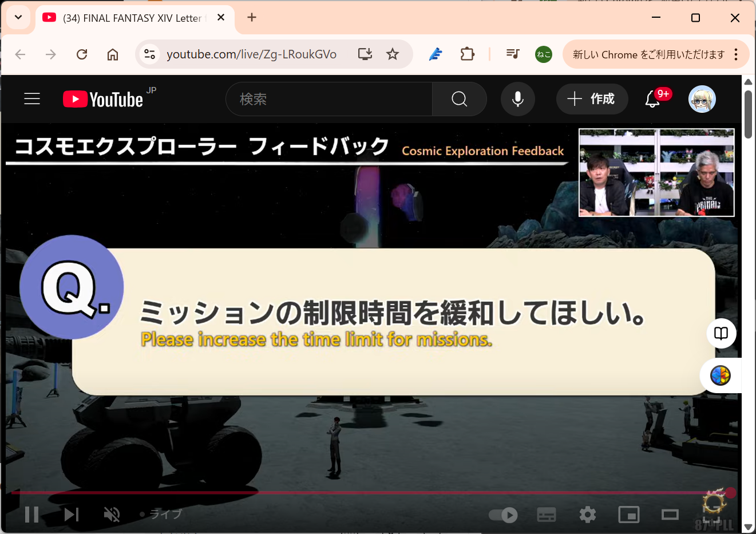Image resolution: width=756 pixels, height=534 pixels.
Task: Close the FINAL FANTASY XIV Letter tab
Action: [221, 18]
